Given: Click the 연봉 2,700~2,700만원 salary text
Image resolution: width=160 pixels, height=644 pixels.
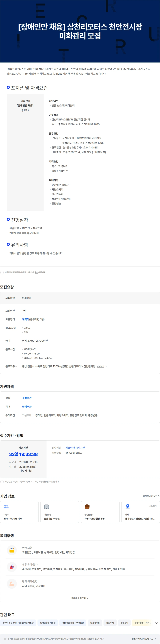Looking at the screenshot, I should [x=35, y=341].
